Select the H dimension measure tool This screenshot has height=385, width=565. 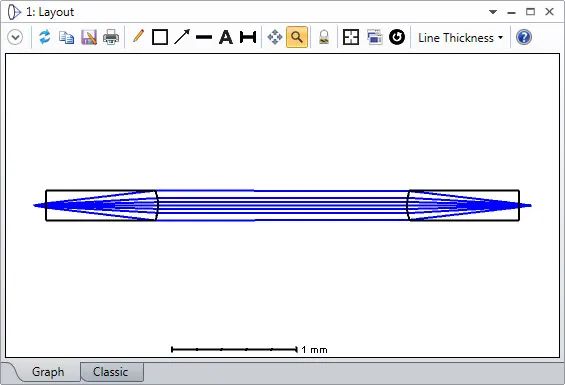click(248, 37)
